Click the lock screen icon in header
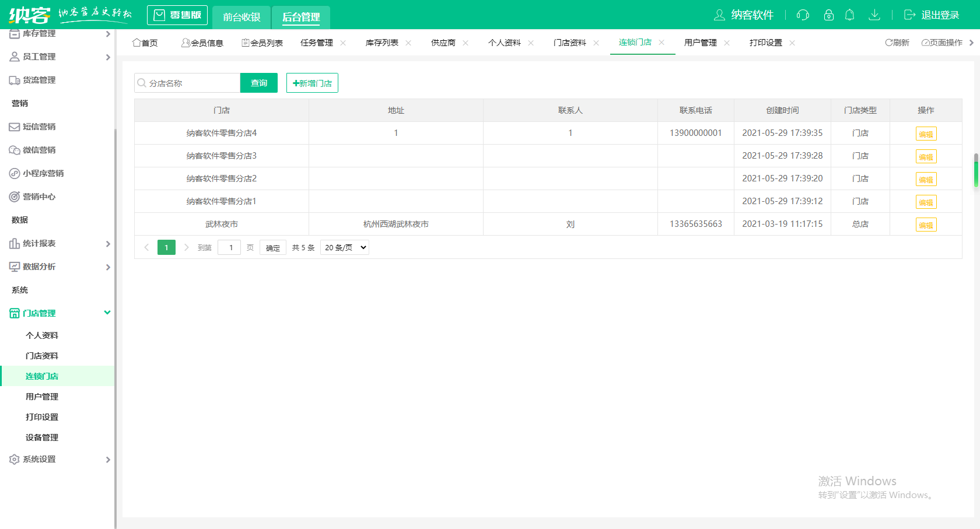 [828, 15]
